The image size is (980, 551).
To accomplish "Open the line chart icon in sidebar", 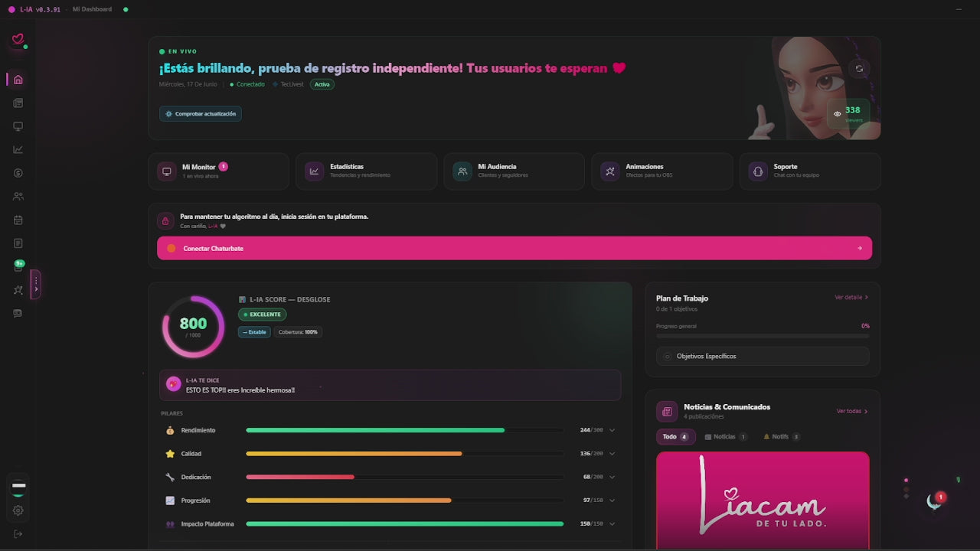I will pos(18,149).
